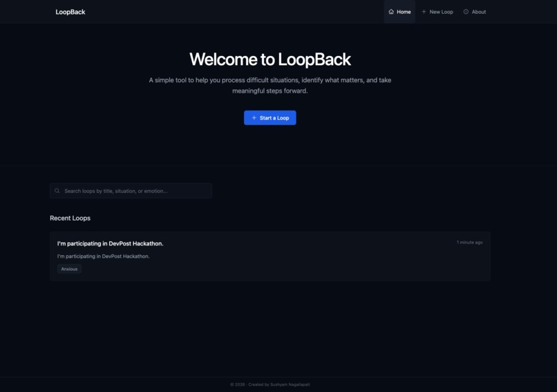Image resolution: width=557 pixels, height=392 pixels.
Task: Open the Home nav tab
Action: (x=399, y=12)
